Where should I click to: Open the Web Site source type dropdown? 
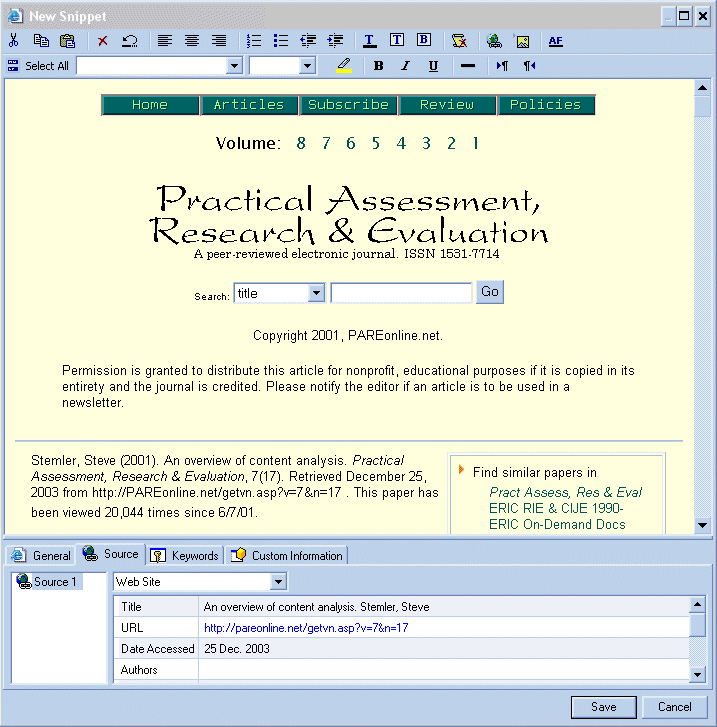tap(278, 581)
